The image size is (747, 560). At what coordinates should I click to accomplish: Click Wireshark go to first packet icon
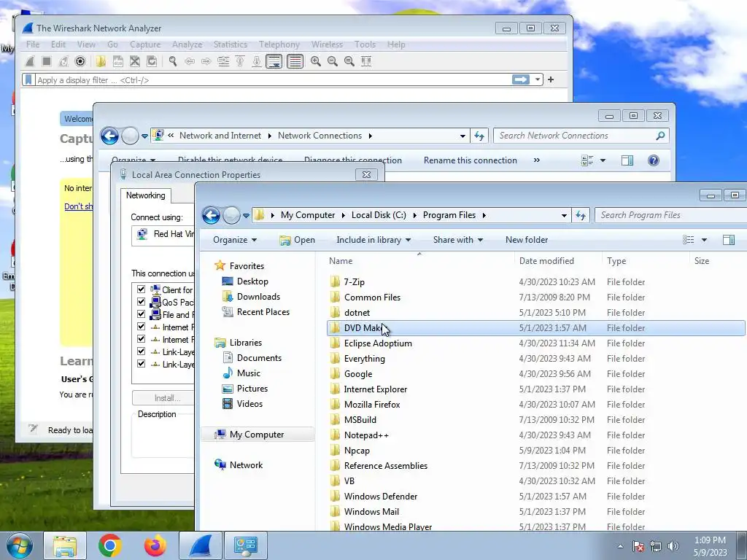(x=240, y=61)
